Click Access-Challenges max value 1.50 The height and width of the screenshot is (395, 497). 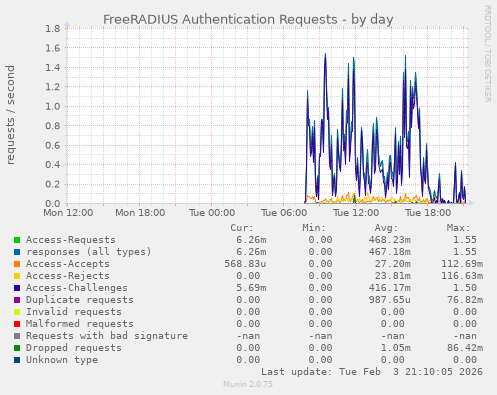click(465, 288)
